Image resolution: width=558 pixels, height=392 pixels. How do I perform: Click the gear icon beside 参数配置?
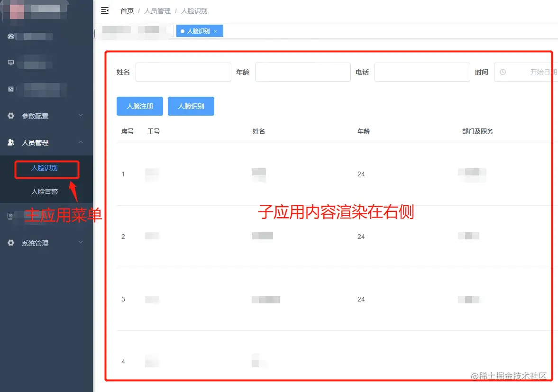11,116
